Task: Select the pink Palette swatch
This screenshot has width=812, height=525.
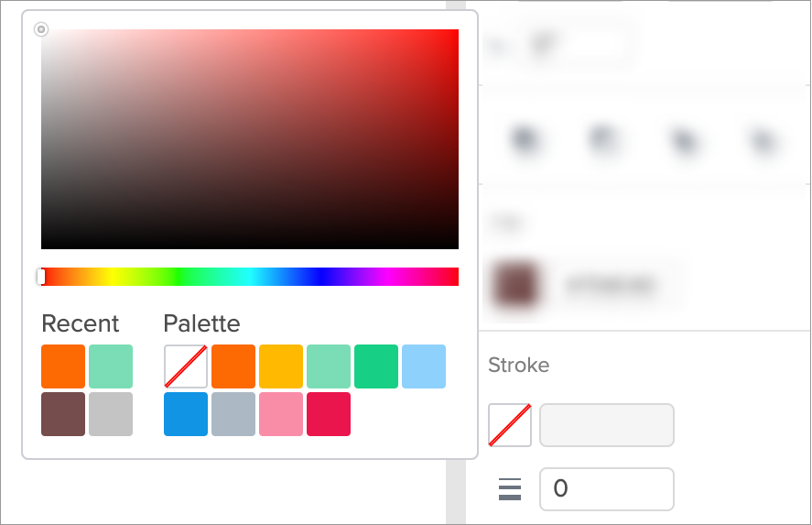Action: [281, 414]
